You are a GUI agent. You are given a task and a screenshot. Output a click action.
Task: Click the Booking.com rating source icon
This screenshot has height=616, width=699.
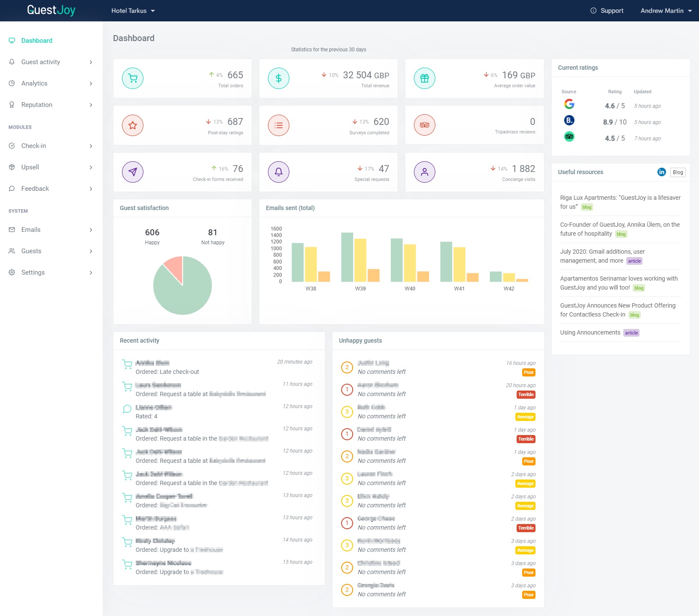[x=569, y=120]
